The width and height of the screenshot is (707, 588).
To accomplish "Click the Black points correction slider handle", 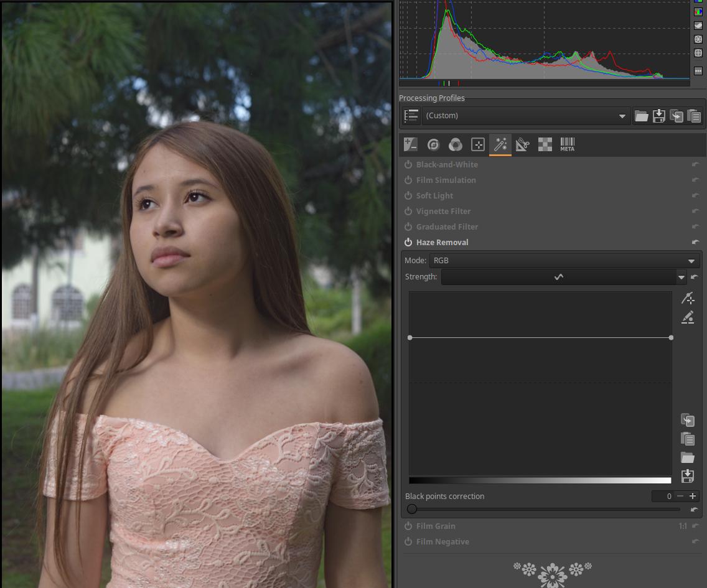I will 412,509.
